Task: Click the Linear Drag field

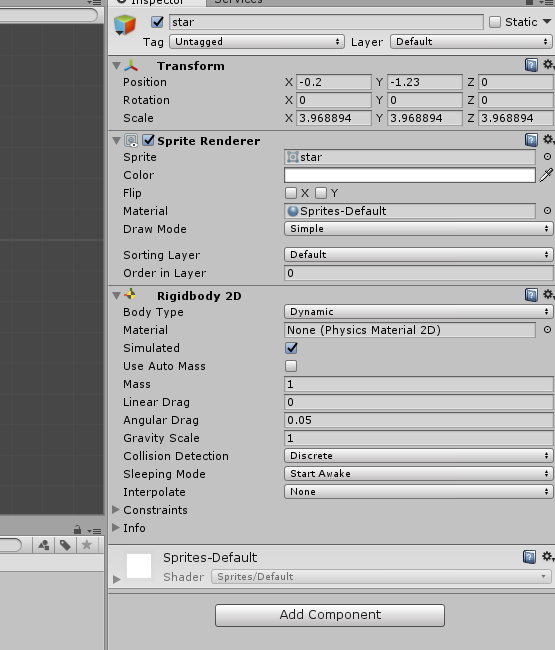Action: tap(419, 402)
